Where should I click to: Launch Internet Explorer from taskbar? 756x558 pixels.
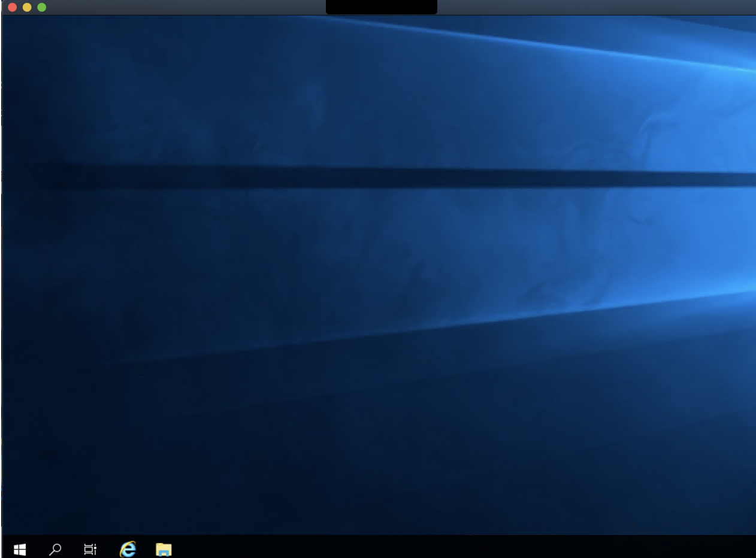click(x=128, y=549)
